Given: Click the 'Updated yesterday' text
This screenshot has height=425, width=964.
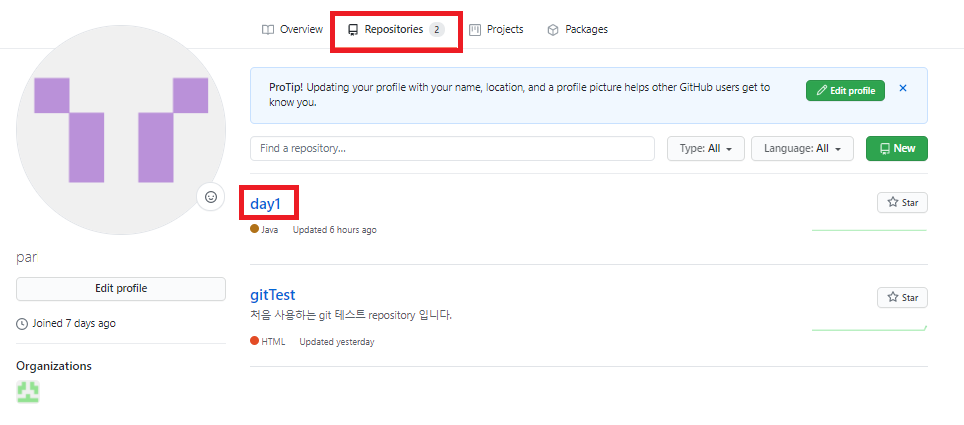Looking at the screenshot, I should (x=337, y=342).
